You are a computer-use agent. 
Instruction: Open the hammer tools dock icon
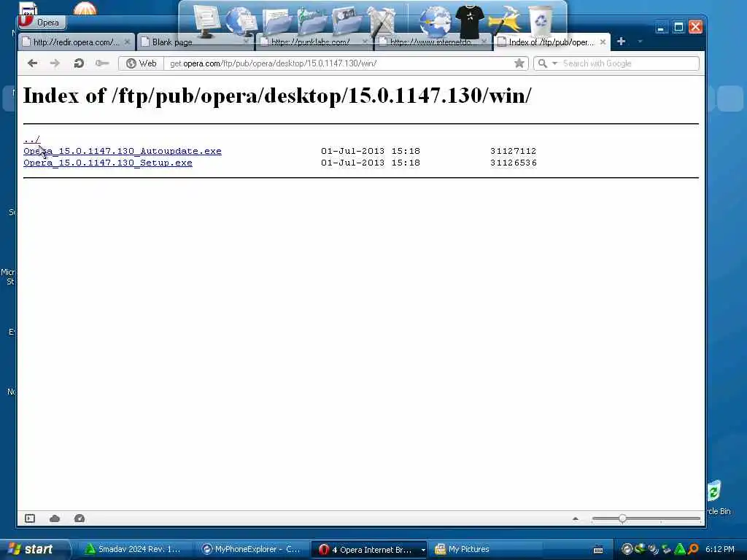(x=382, y=21)
